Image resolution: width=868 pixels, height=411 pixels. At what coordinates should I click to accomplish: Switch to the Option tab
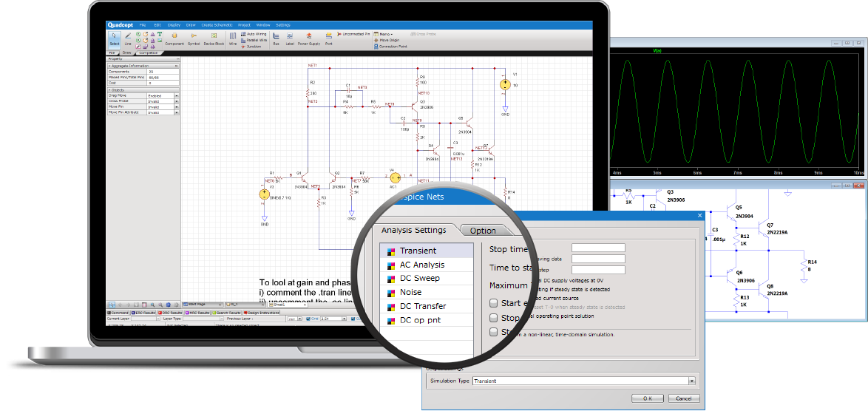coord(483,231)
